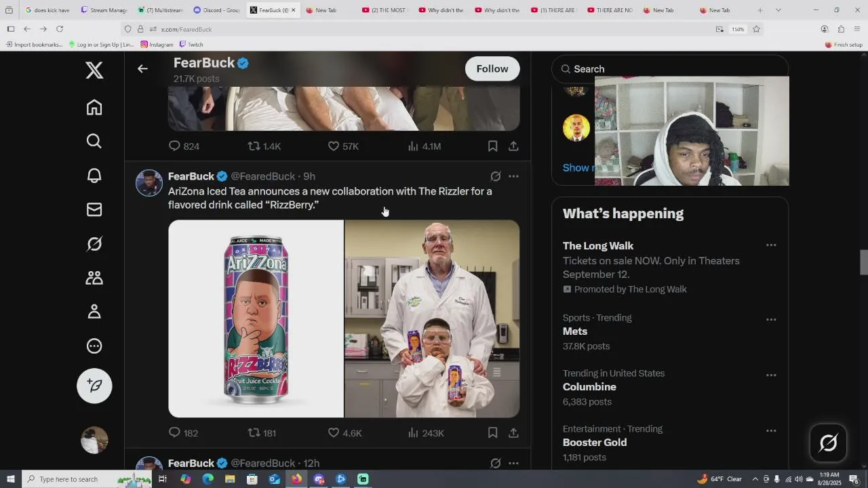Open more options for Booster Gold
The width and height of the screenshot is (868, 488).
tap(771, 430)
